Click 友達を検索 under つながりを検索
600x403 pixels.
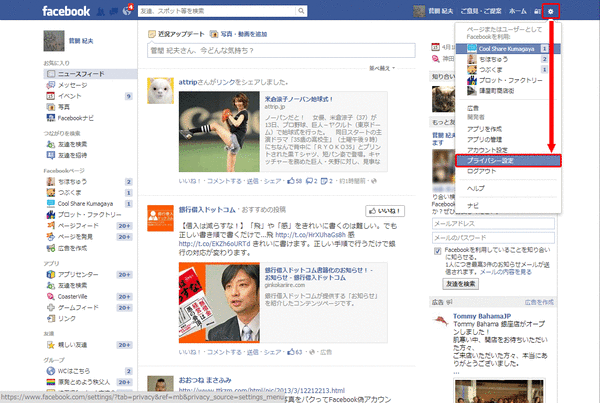pyautogui.click(x=72, y=144)
